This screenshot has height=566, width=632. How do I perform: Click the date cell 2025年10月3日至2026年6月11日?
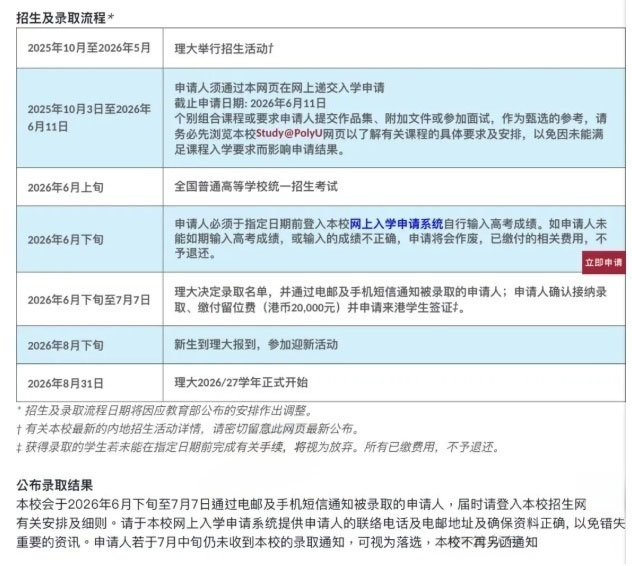click(89, 118)
